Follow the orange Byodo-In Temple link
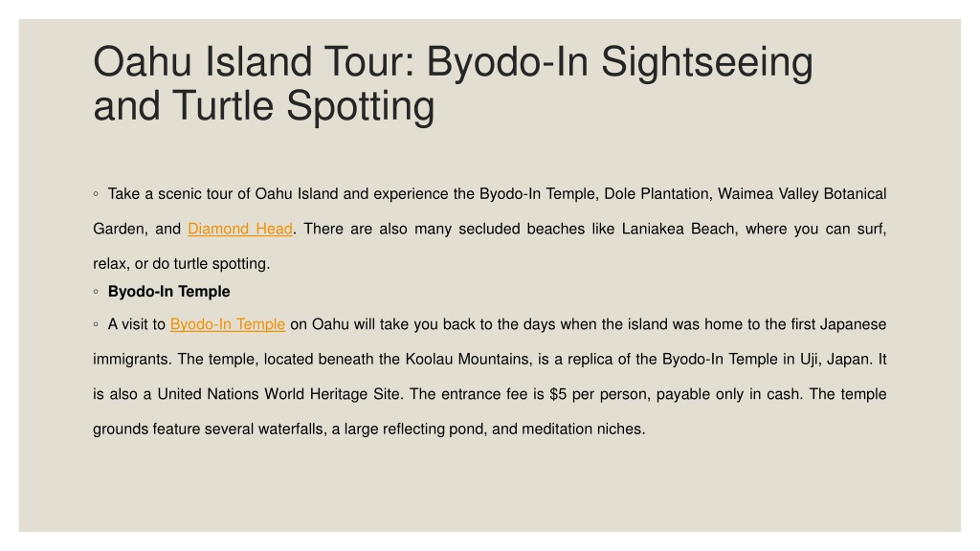980x551 pixels. 228,325
